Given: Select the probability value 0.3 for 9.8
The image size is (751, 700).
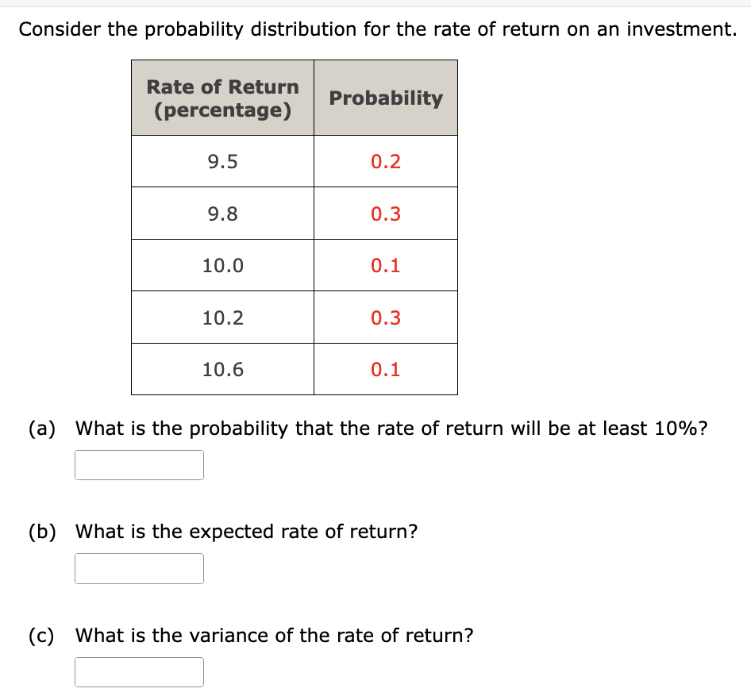Looking at the screenshot, I should click(386, 213).
